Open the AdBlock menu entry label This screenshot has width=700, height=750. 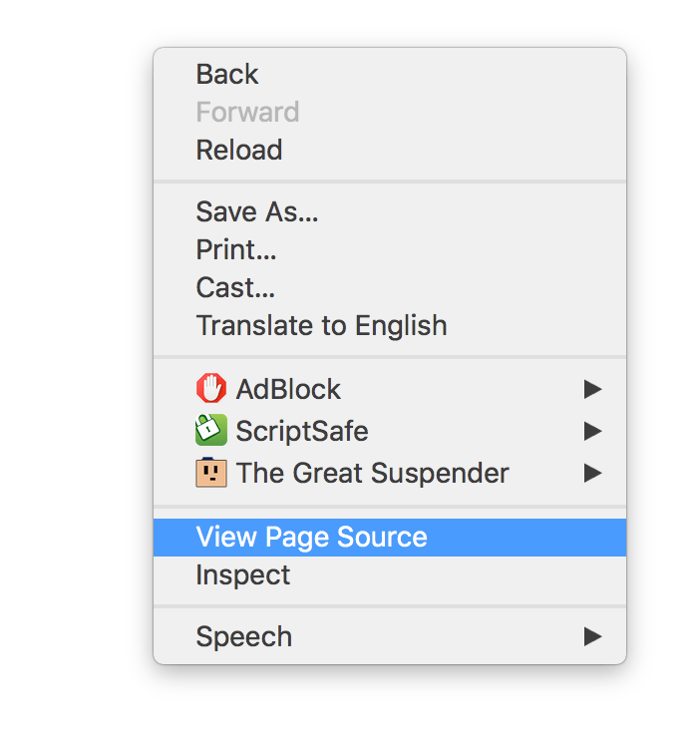(x=288, y=389)
